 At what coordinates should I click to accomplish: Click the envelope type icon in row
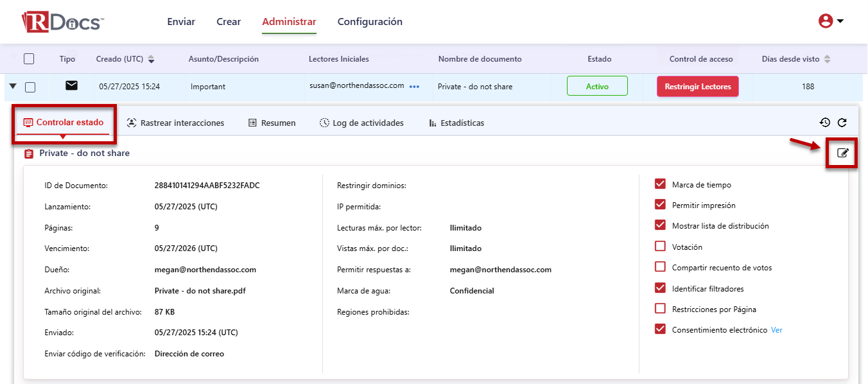(x=71, y=85)
